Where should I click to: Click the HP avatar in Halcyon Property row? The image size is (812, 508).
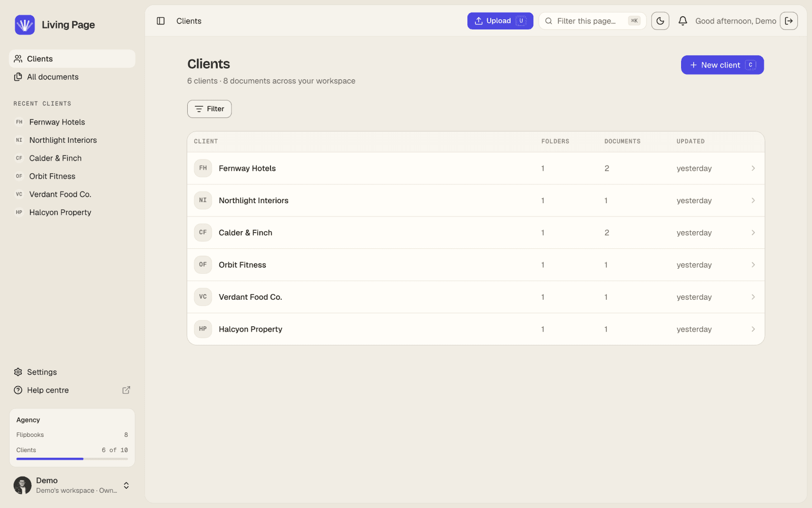click(x=203, y=329)
